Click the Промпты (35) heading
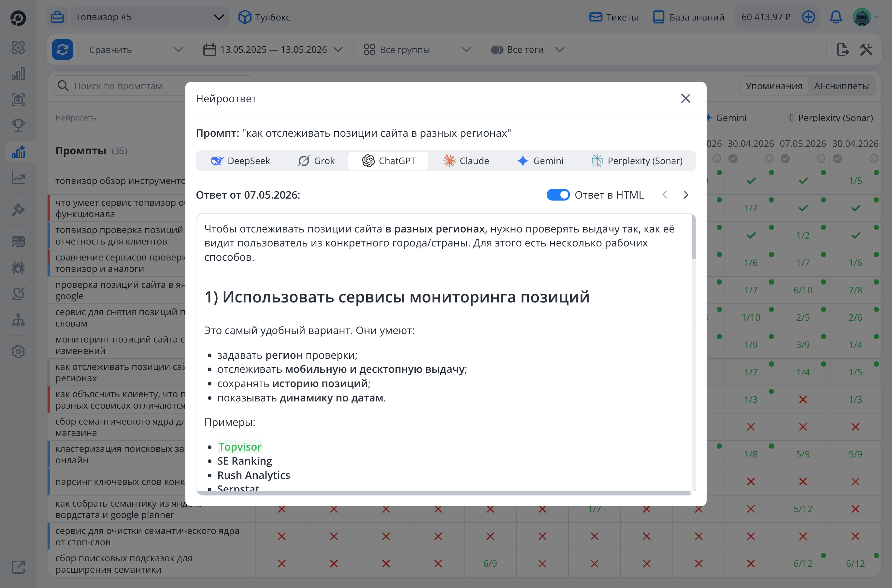This screenshot has height=588, width=892. pyautogui.click(x=92, y=150)
